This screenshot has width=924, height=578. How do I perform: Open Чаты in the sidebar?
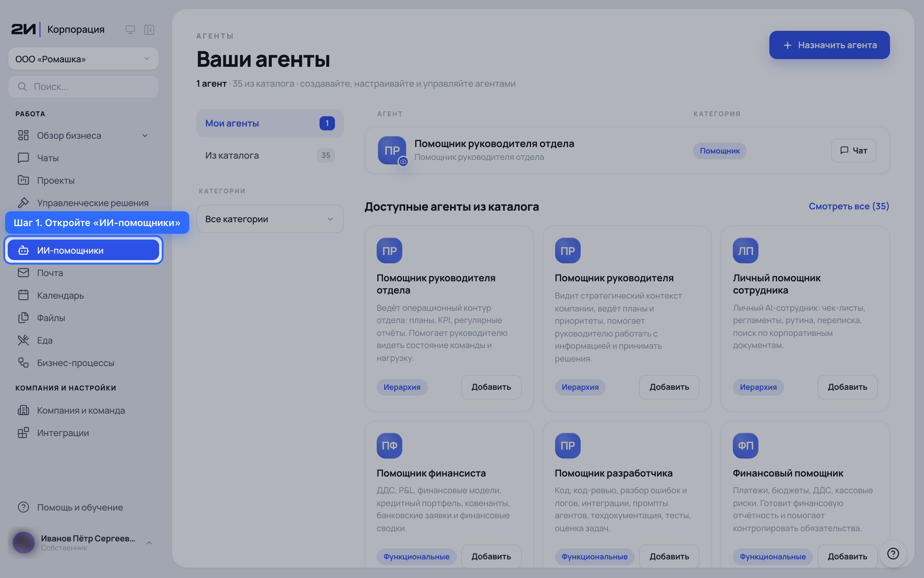point(83,158)
